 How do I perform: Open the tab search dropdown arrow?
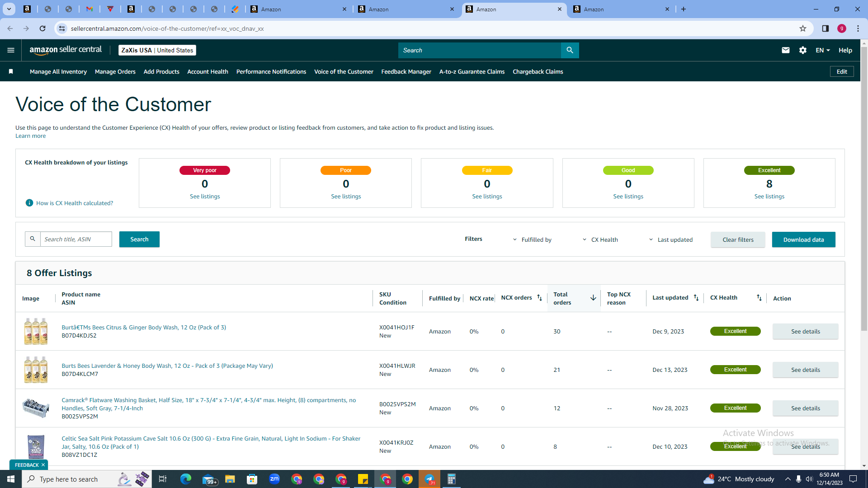[x=9, y=9]
